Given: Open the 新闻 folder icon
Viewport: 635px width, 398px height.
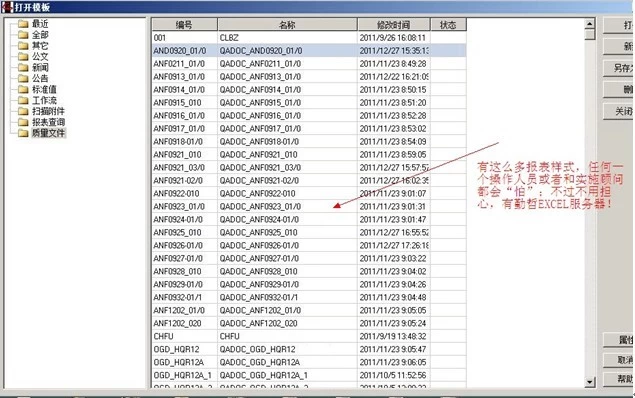Looking at the screenshot, I should tap(23, 68).
